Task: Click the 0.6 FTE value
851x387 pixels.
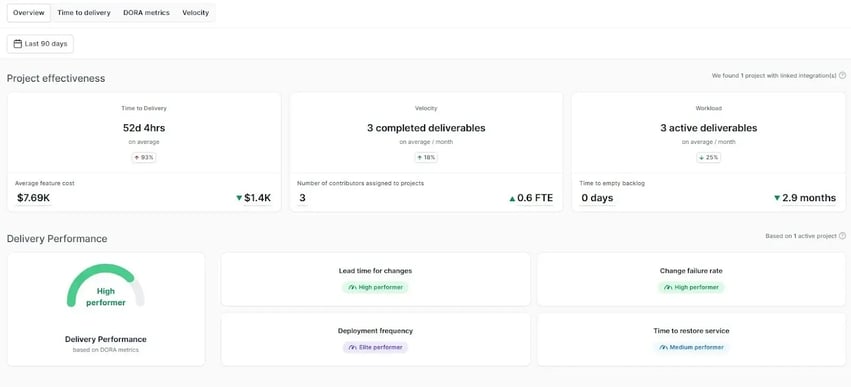Action: pyautogui.click(x=535, y=198)
